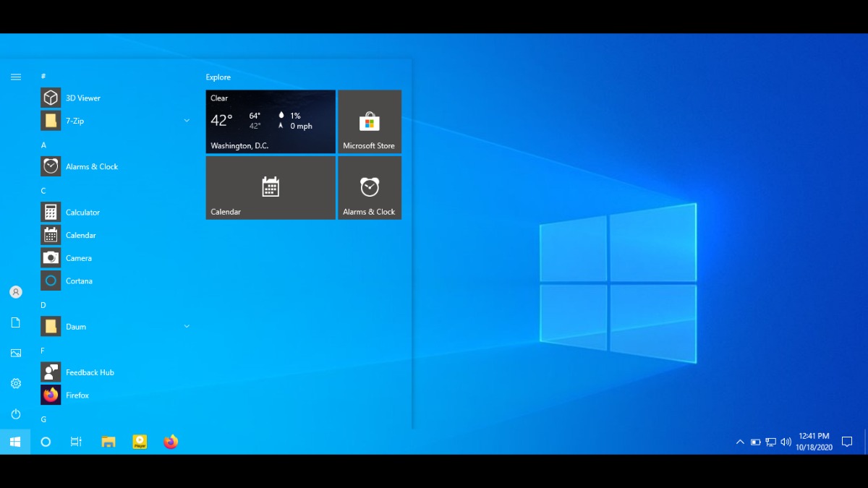The height and width of the screenshot is (488, 868).
Task: Open Task View on the taskbar
Action: 76,441
